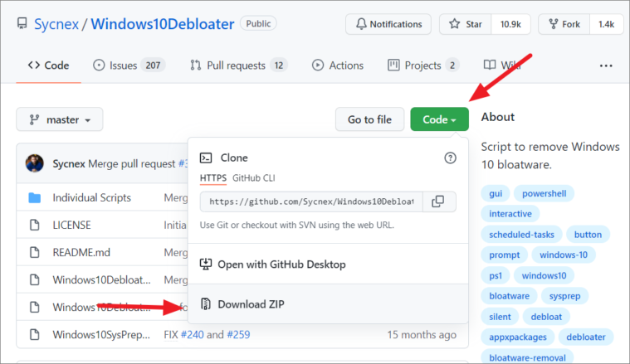Choose Open with GitHub Desktop
The height and width of the screenshot is (364, 630).
[x=328, y=264]
